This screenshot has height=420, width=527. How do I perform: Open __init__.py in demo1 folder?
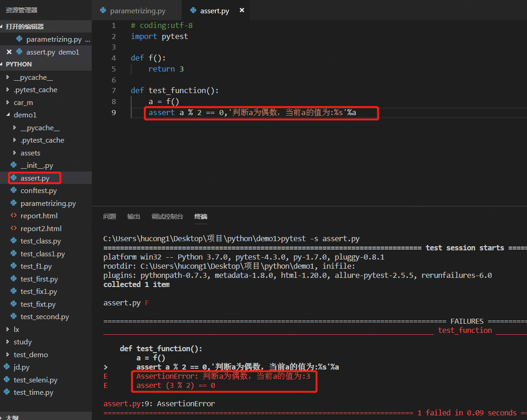coord(37,165)
